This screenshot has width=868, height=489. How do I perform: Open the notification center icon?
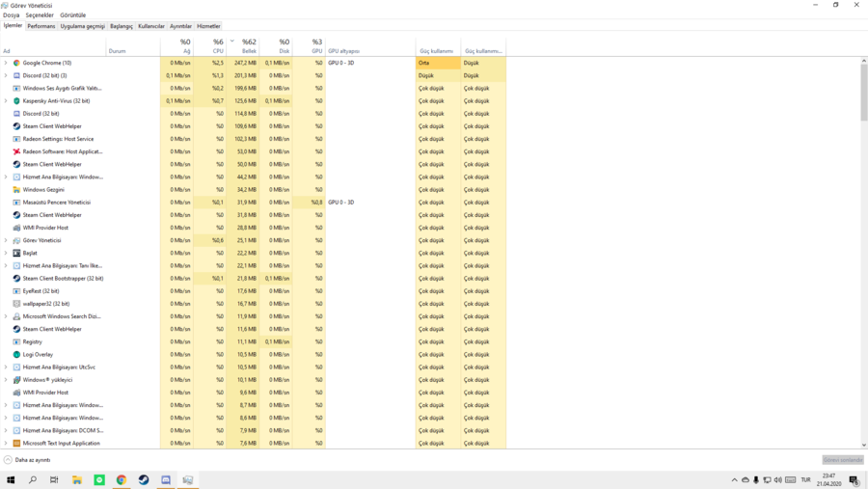[854, 480]
